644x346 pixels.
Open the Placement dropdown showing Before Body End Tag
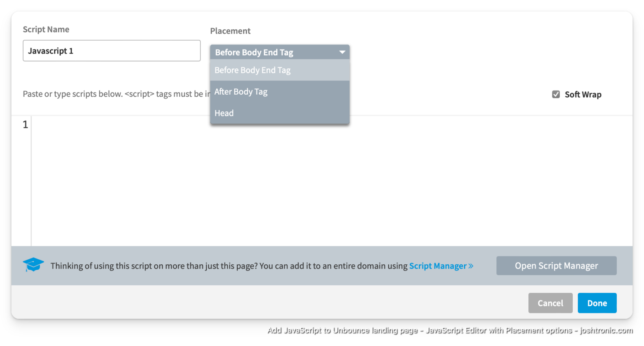(x=280, y=52)
